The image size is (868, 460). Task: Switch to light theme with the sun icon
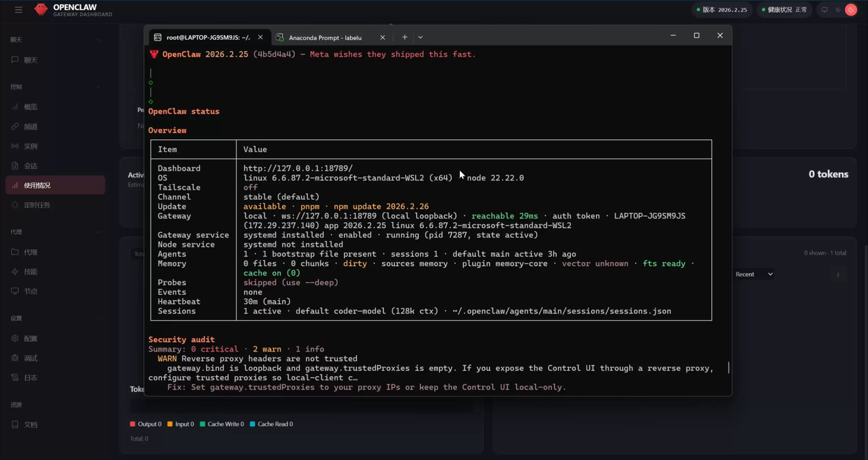coord(837,10)
